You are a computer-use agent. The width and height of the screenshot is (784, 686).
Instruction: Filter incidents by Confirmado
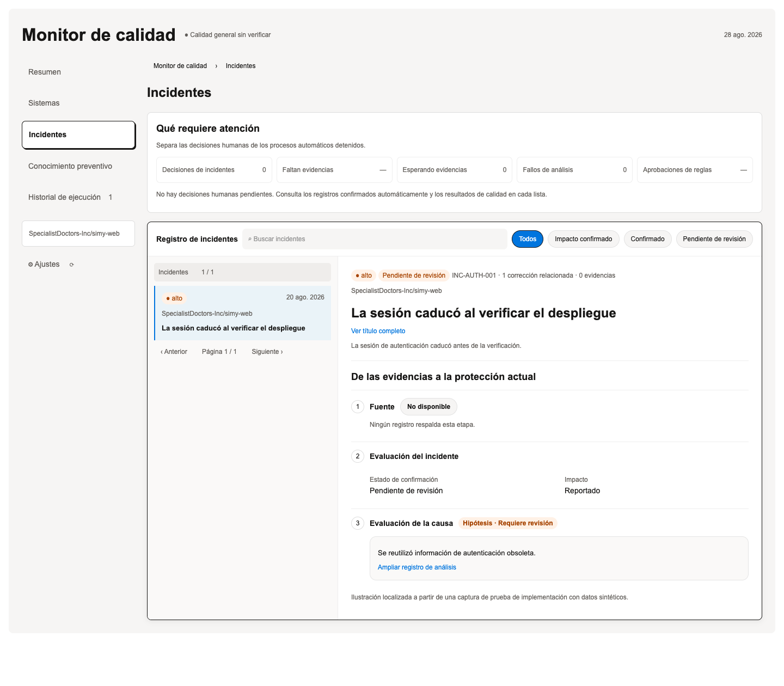click(x=647, y=239)
